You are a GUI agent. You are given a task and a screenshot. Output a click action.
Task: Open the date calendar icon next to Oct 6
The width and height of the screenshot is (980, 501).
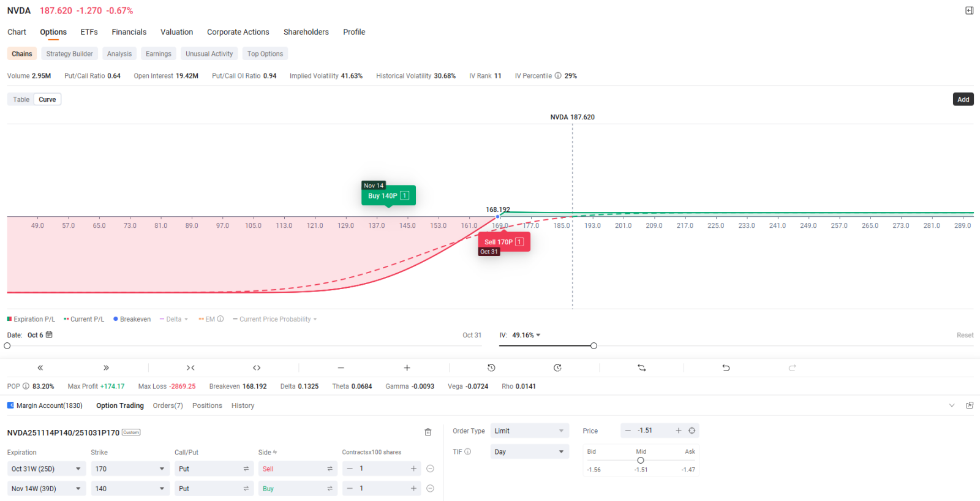pos(50,335)
